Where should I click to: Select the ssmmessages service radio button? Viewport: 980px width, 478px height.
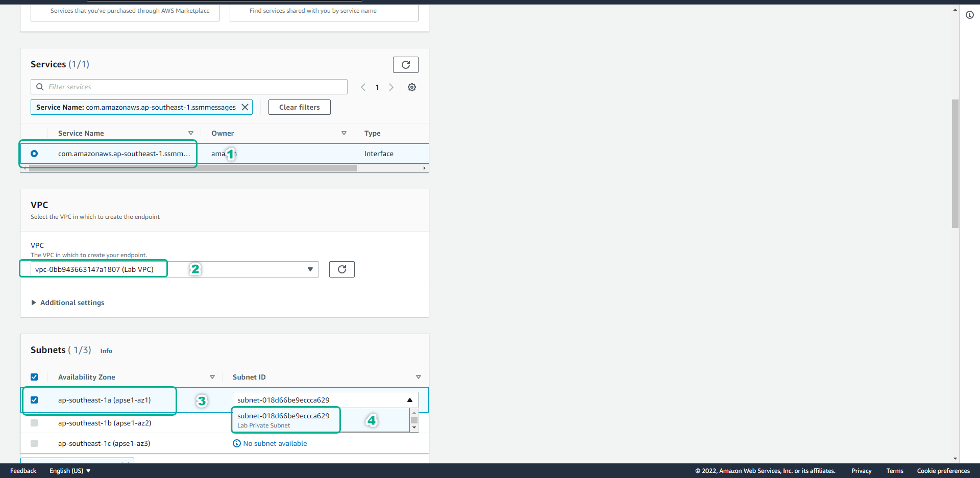34,154
